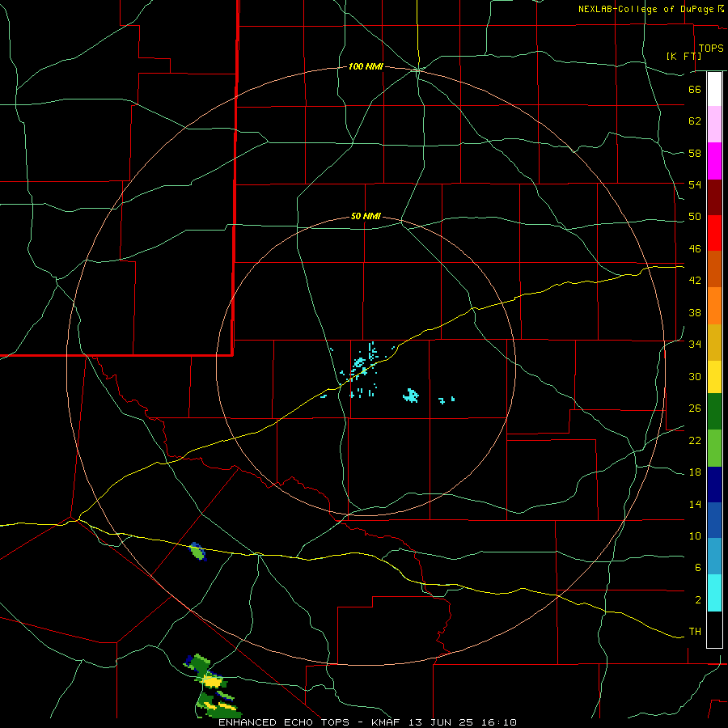Click the 100 NMI range ring label
728x728 pixels.
point(366,67)
